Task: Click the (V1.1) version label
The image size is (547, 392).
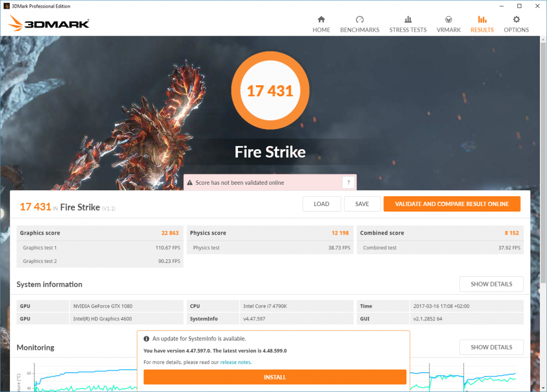Action: [108, 208]
